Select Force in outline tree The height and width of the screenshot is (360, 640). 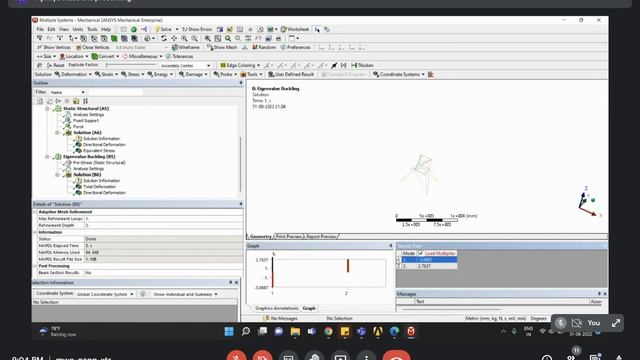[78, 127]
